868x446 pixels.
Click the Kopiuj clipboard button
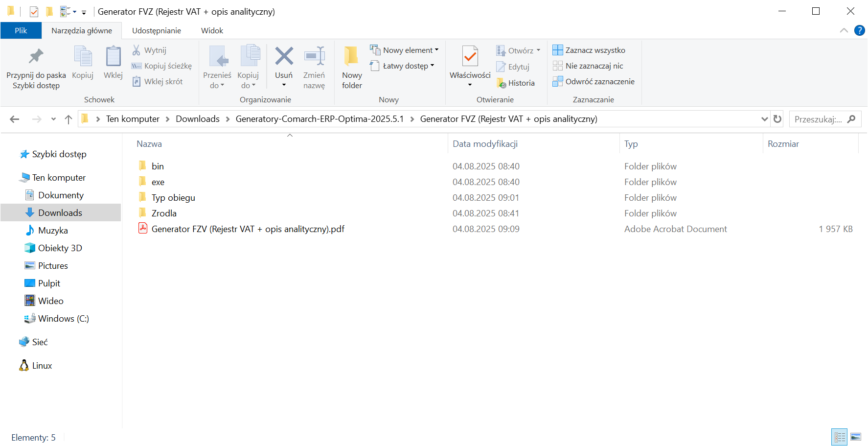click(x=83, y=63)
